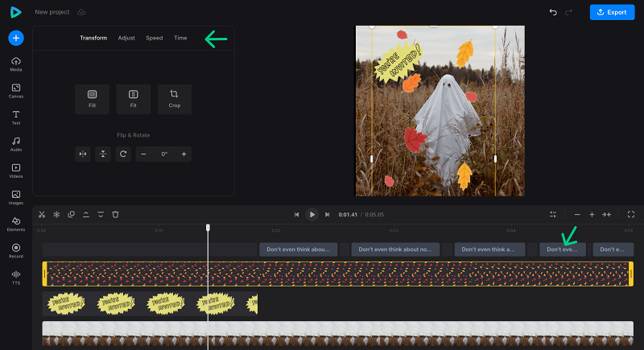The width and height of the screenshot is (644, 350).
Task: Duplicate the selected clip
Action: tap(71, 214)
